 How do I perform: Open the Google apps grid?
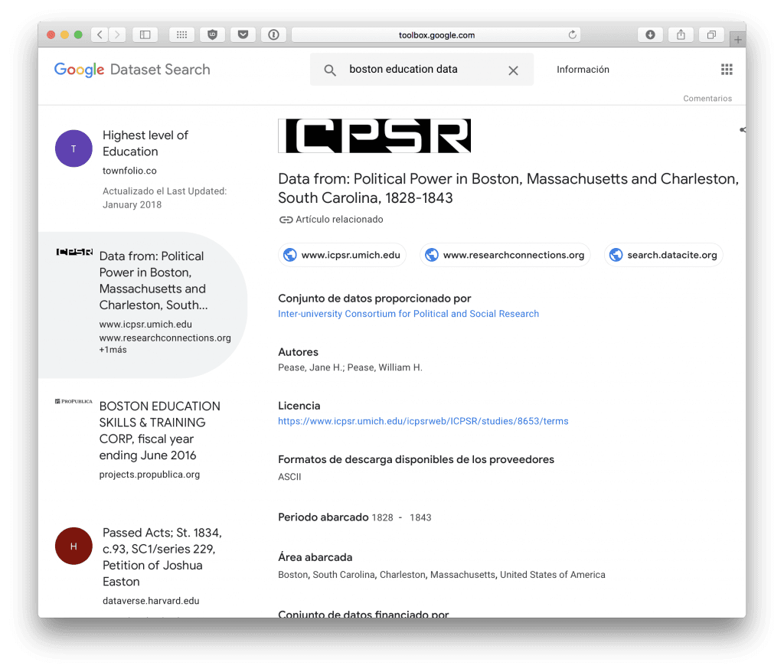(727, 70)
